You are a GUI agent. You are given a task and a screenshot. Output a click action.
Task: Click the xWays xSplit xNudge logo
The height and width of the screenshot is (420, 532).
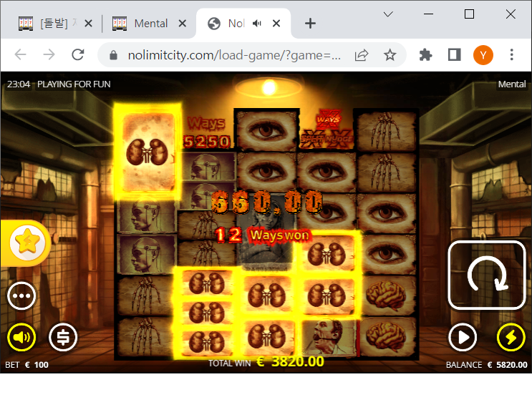[327, 130]
